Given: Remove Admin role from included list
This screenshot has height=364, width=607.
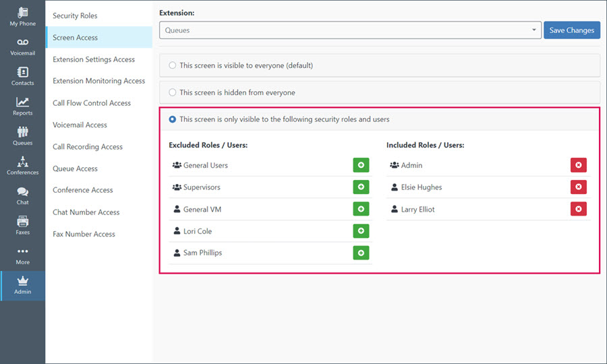Looking at the screenshot, I should [x=579, y=165].
